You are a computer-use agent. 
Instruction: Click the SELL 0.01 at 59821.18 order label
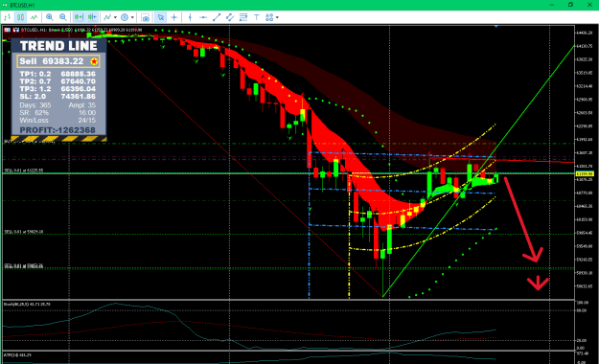click(x=24, y=232)
